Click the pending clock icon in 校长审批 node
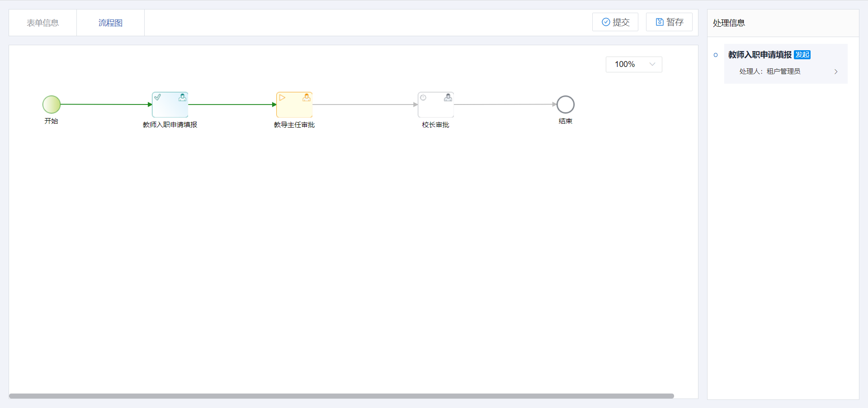This screenshot has width=868, height=408. pos(423,98)
